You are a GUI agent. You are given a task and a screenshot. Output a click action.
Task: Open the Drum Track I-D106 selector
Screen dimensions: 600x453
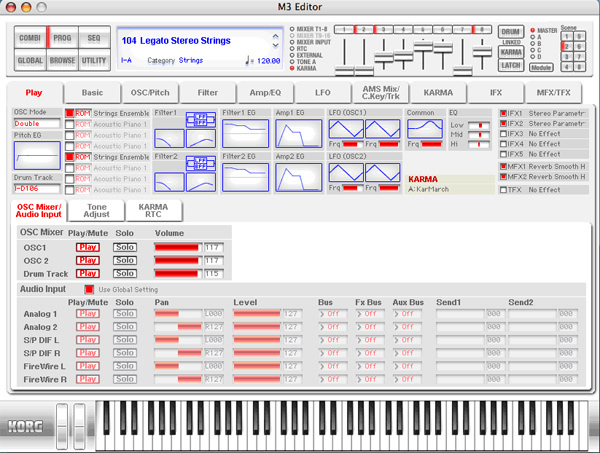tap(37, 188)
